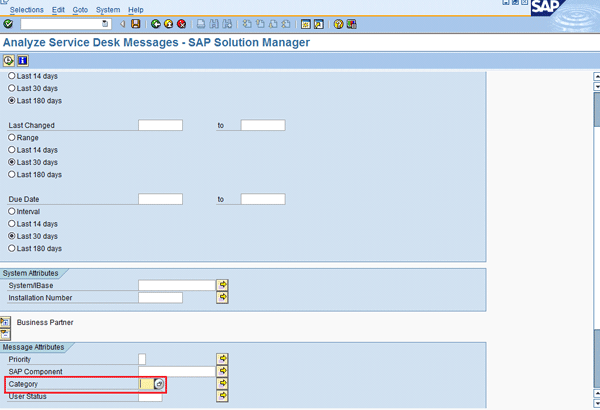Open the Selections menu
600x410 pixels.
click(26, 10)
